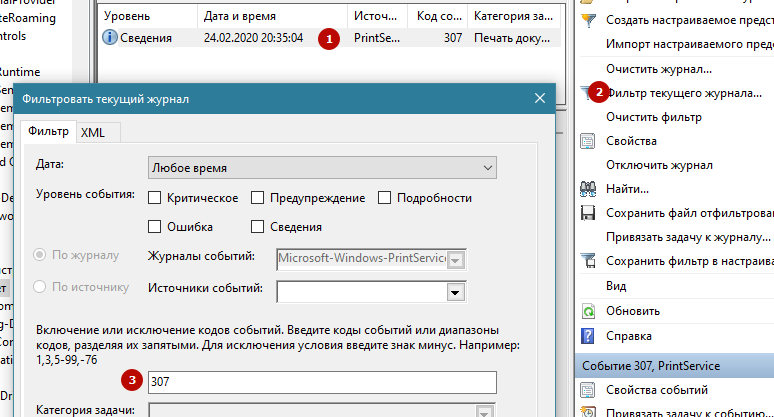Tick the Ошибка checkbox
This screenshot has width=774, height=417.
click(155, 227)
